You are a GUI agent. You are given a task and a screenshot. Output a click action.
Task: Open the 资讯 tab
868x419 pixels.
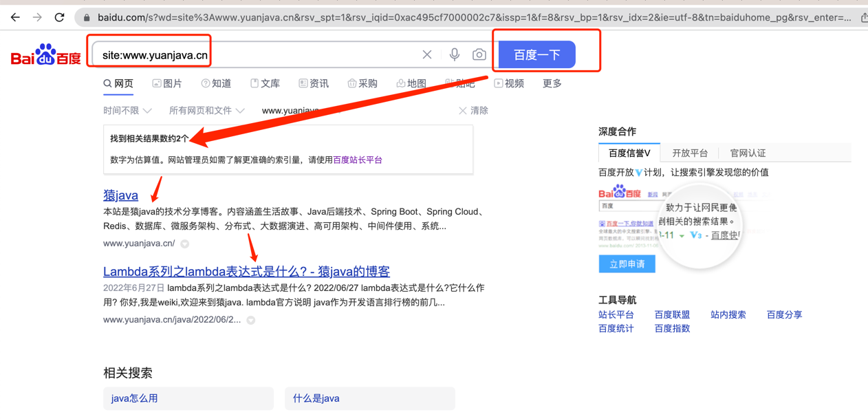(314, 83)
